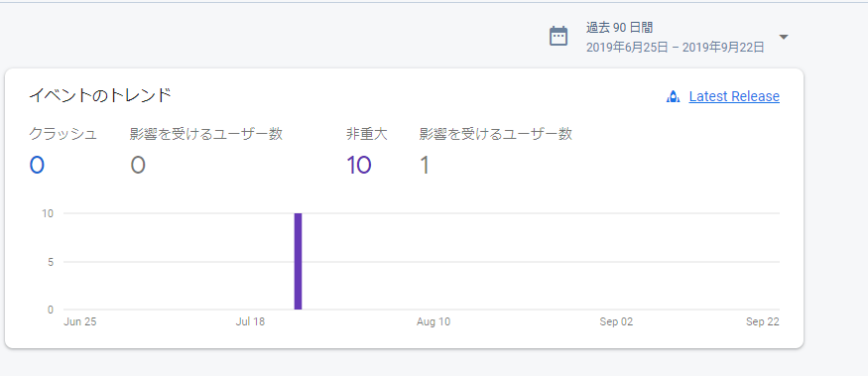
Task: Click the 影響を受けるユーザー数 label beside クラッシュ
Action: coord(206,134)
